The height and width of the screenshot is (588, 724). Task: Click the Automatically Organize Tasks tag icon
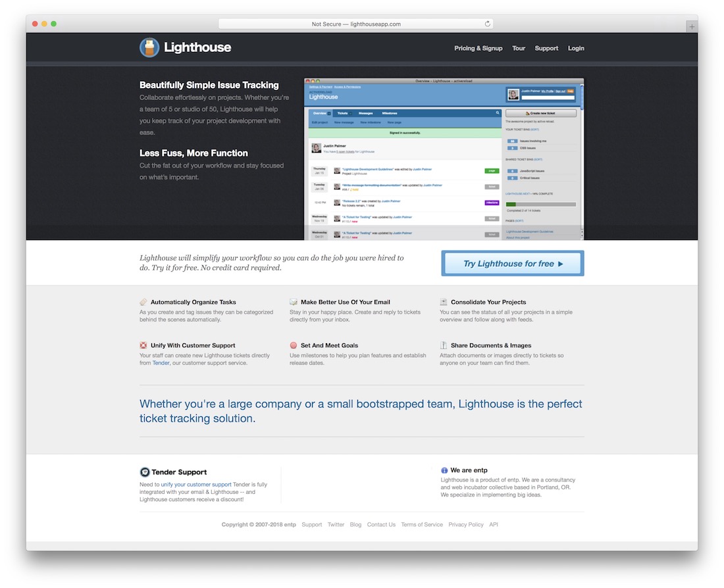pyautogui.click(x=143, y=302)
